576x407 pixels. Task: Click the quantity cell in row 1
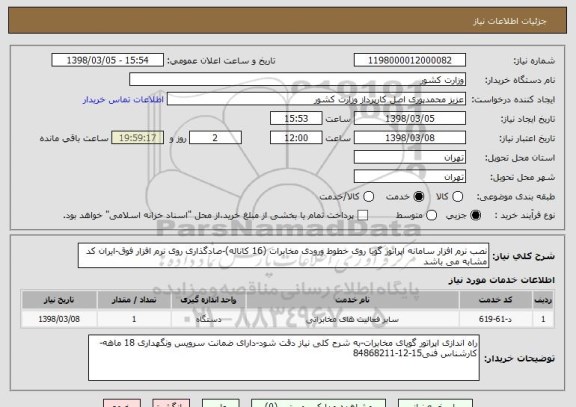(x=134, y=319)
